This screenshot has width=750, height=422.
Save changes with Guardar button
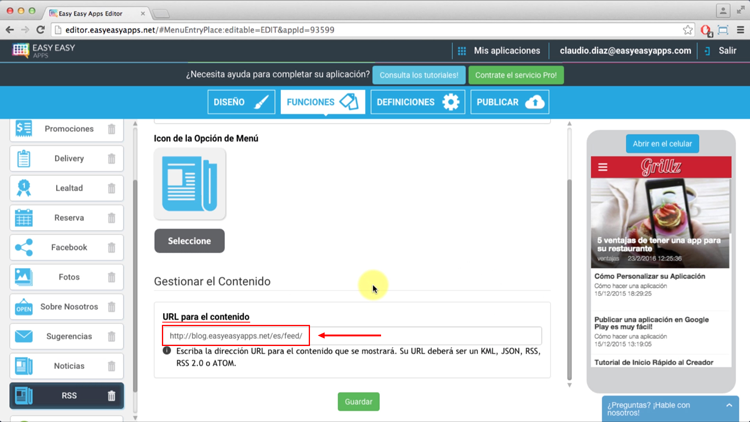coord(359,402)
